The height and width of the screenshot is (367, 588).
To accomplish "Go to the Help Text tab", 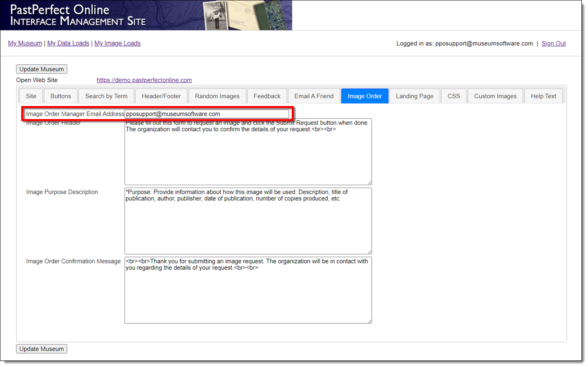I will pos(543,96).
